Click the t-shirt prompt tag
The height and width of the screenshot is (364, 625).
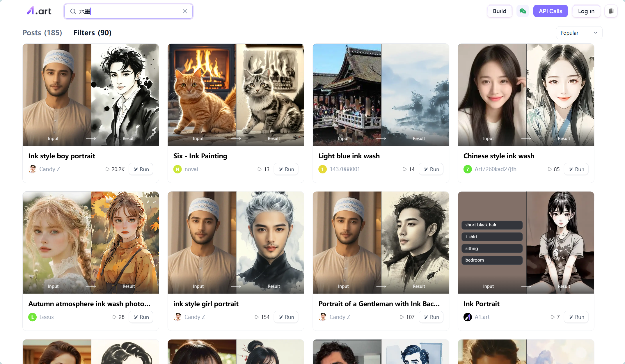pyautogui.click(x=492, y=237)
